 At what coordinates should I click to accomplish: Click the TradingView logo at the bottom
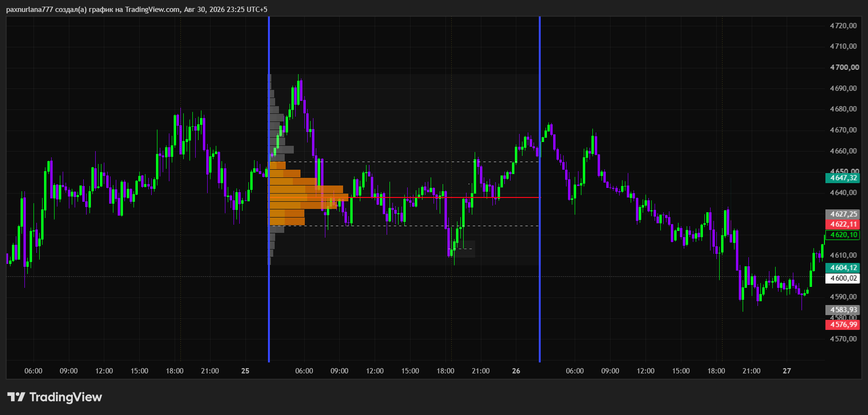(55, 397)
